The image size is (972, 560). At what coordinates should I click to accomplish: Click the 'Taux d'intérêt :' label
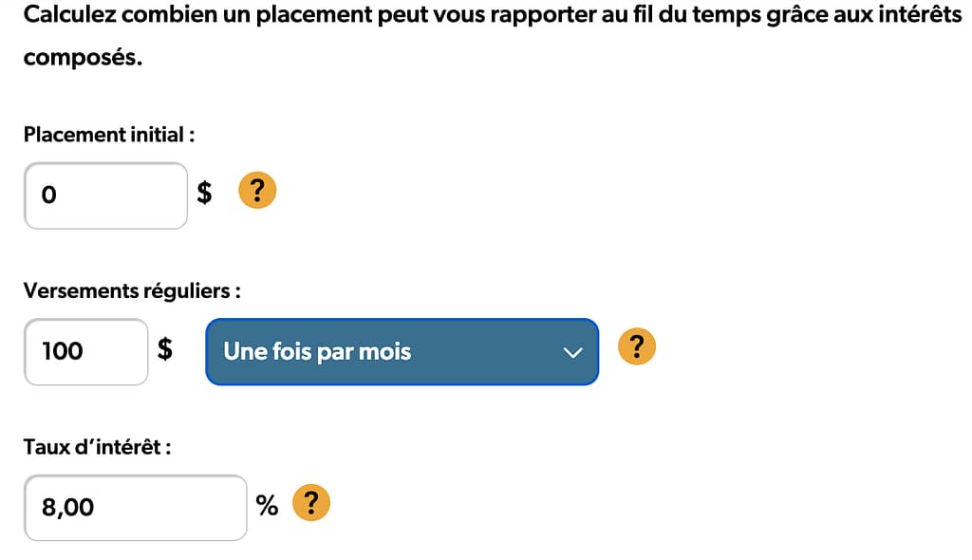coord(98,447)
